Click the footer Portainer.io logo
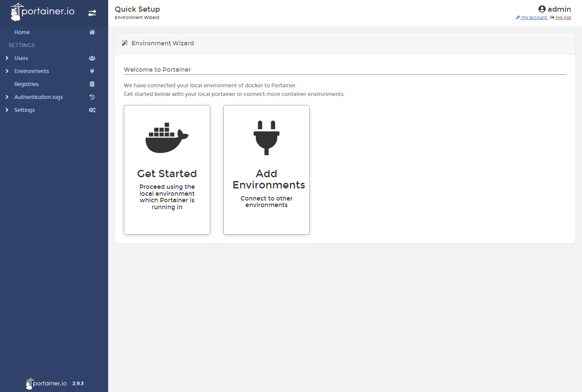The width and height of the screenshot is (582, 392). click(x=46, y=383)
